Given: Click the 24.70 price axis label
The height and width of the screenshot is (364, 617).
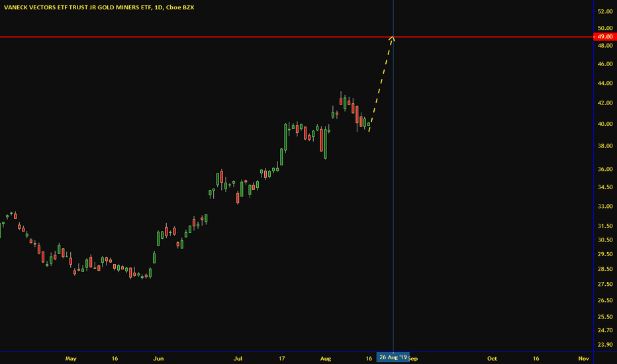Looking at the screenshot, I should (x=605, y=330).
